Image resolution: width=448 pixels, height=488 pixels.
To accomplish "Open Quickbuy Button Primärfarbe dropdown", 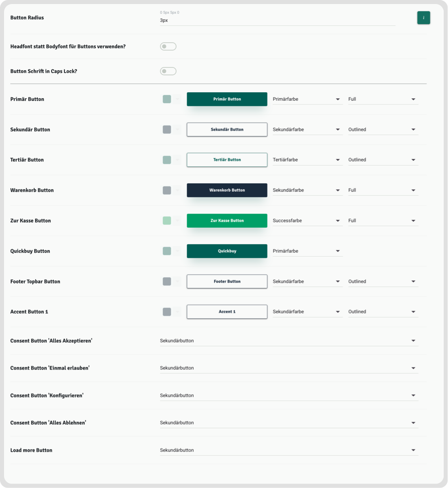I will tap(307, 251).
